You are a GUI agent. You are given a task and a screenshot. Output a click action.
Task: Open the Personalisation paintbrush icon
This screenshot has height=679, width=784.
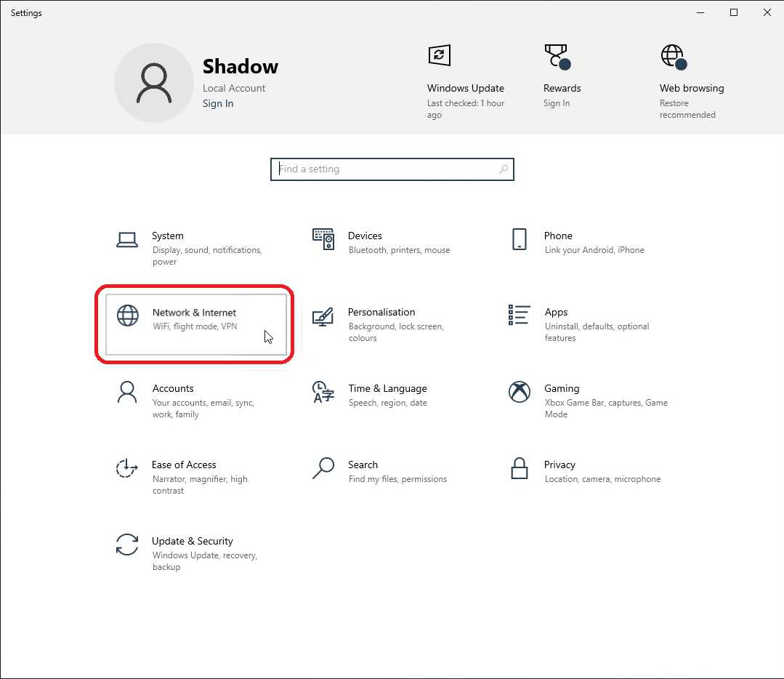tap(323, 317)
